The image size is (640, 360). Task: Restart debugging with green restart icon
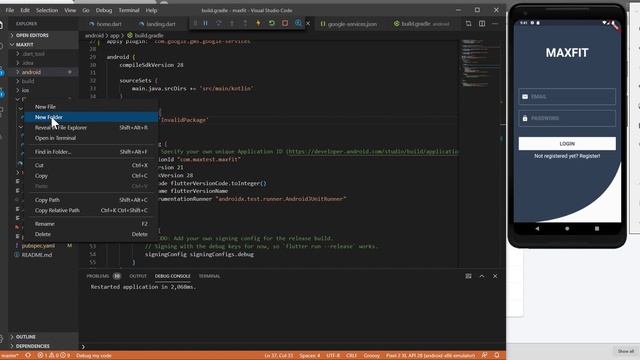pyautogui.click(x=271, y=24)
